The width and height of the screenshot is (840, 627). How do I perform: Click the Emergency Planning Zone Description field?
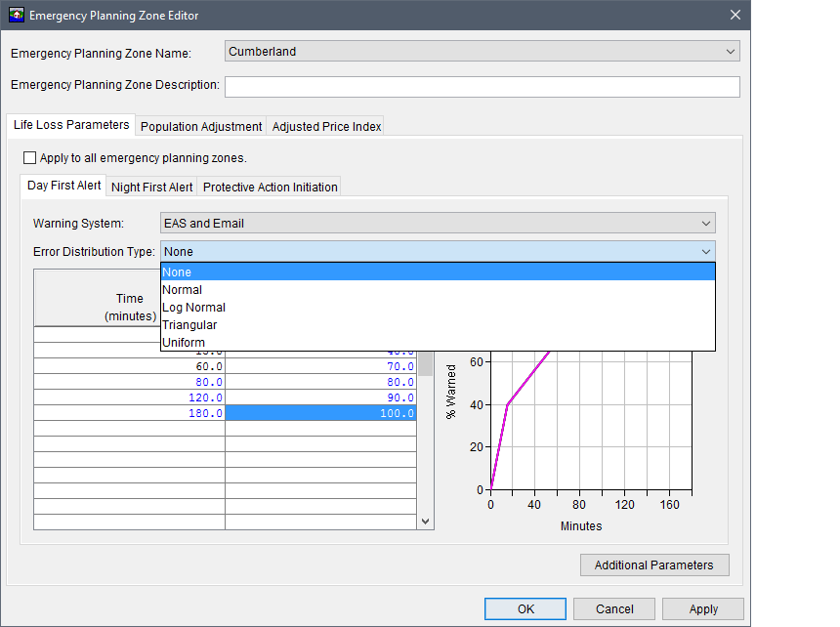click(x=482, y=87)
